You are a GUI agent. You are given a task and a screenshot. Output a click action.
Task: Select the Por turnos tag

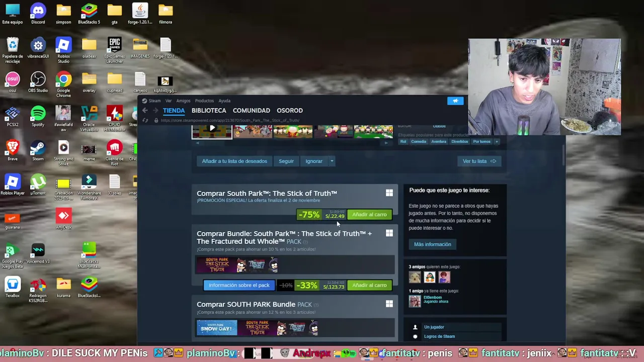click(481, 142)
